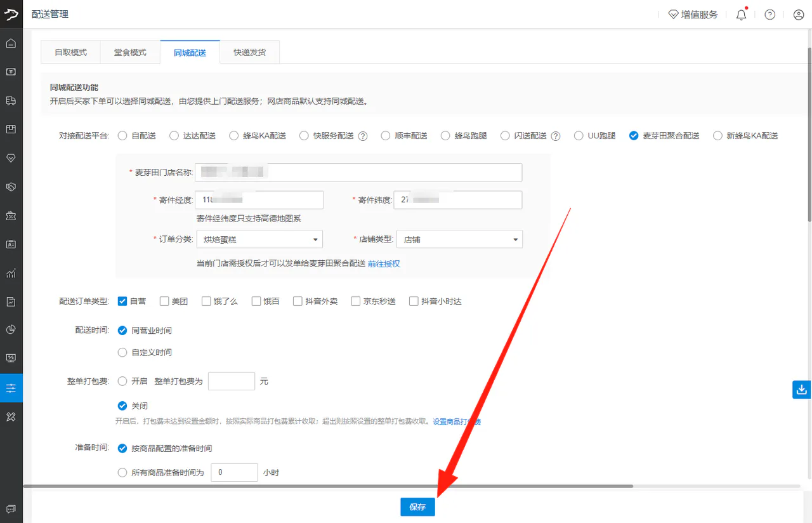812x523 pixels.
Task: Open the member card icon in the sidebar
Action: point(11,244)
